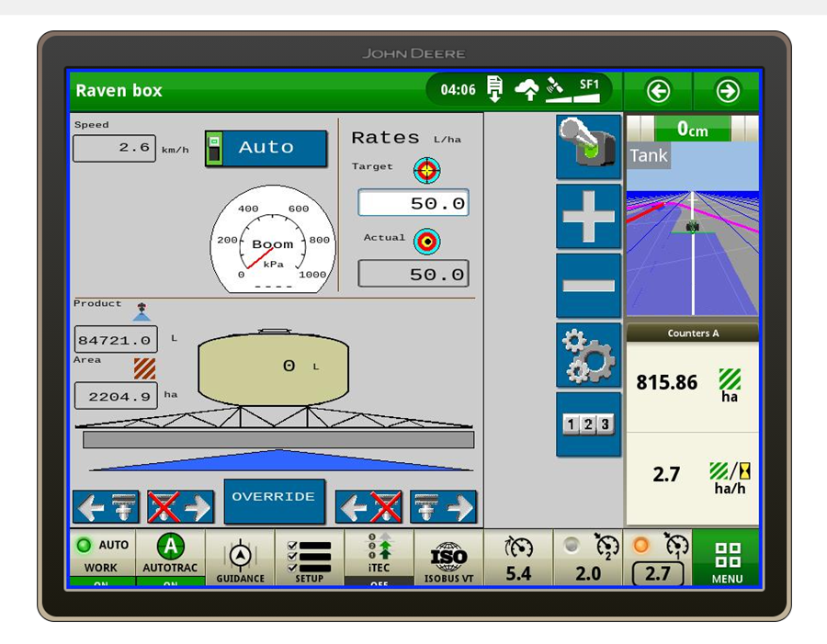Click the striped Area icon
The image size is (827, 644).
point(144,368)
